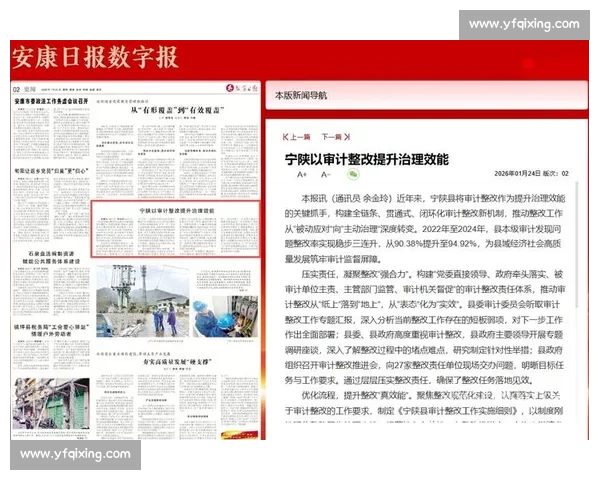Go to previous article 上一篇
The height and width of the screenshot is (480, 600).
[x=296, y=137]
